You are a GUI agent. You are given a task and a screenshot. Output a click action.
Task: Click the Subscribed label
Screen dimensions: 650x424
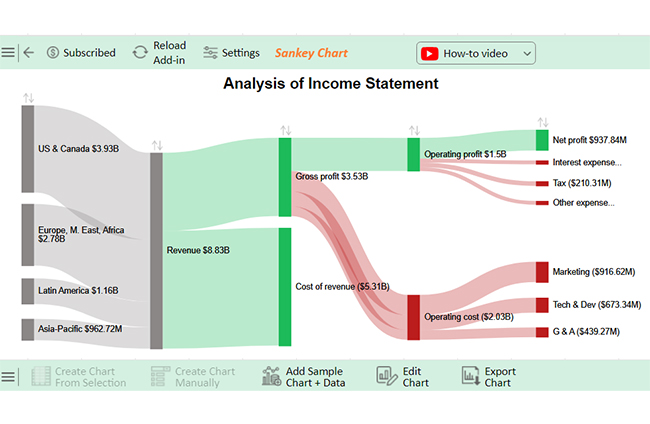(89, 53)
